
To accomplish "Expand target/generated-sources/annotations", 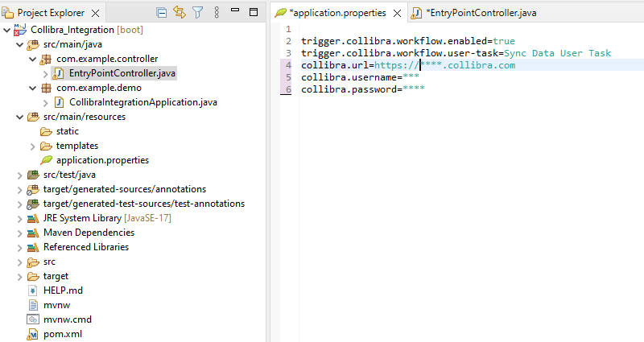I will pos(19,190).
